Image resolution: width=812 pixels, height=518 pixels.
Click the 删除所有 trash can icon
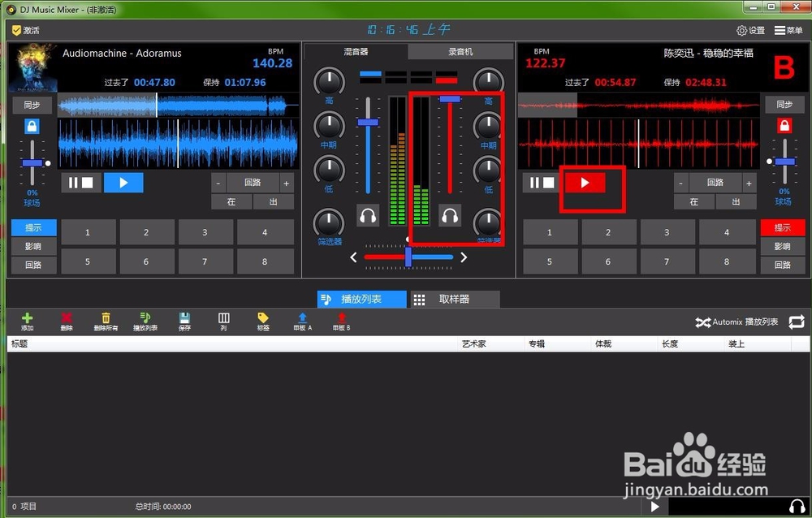(x=106, y=322)
